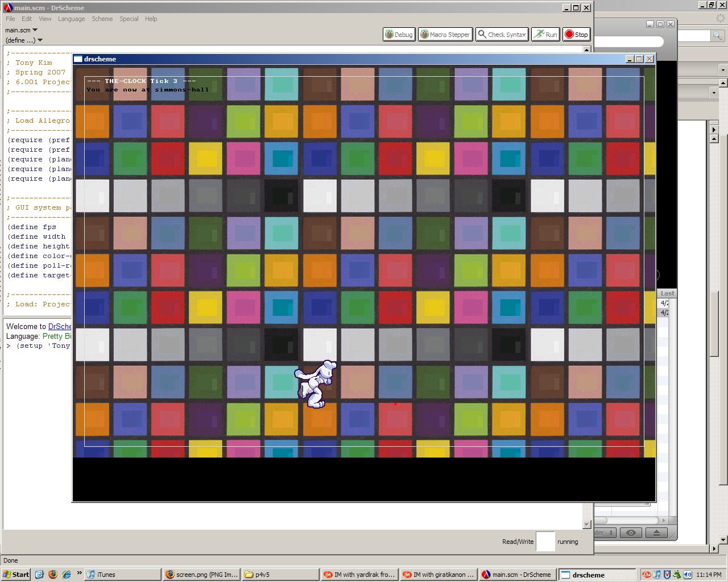This screenshot has width=728, height=582.
Task: Switch to the iTunes taskbar window
Action: [x=122, y=575]
